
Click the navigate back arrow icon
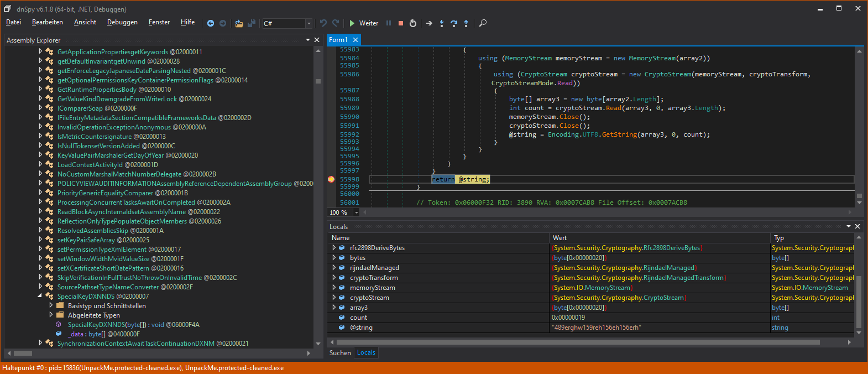[x=211, y=23]
